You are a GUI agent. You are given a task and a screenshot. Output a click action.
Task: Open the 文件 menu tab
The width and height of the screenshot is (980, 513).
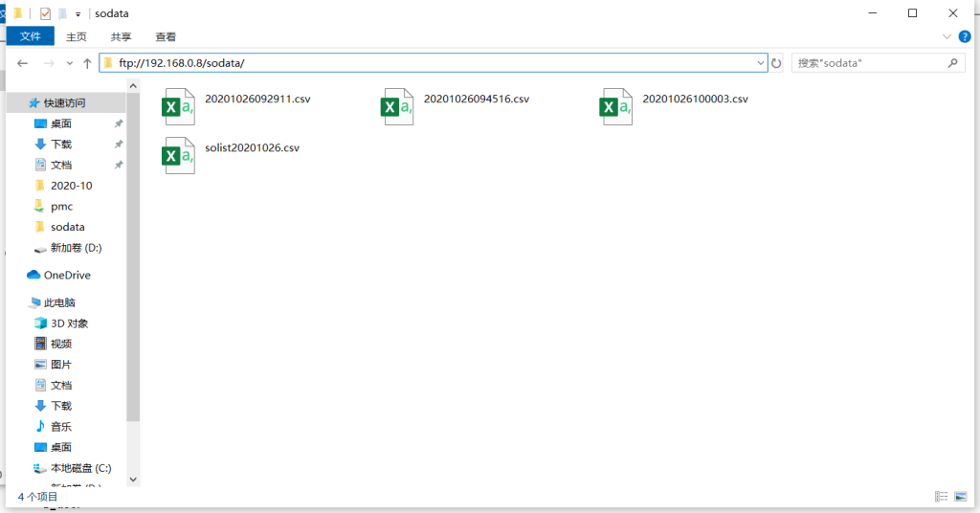(31, 36)
